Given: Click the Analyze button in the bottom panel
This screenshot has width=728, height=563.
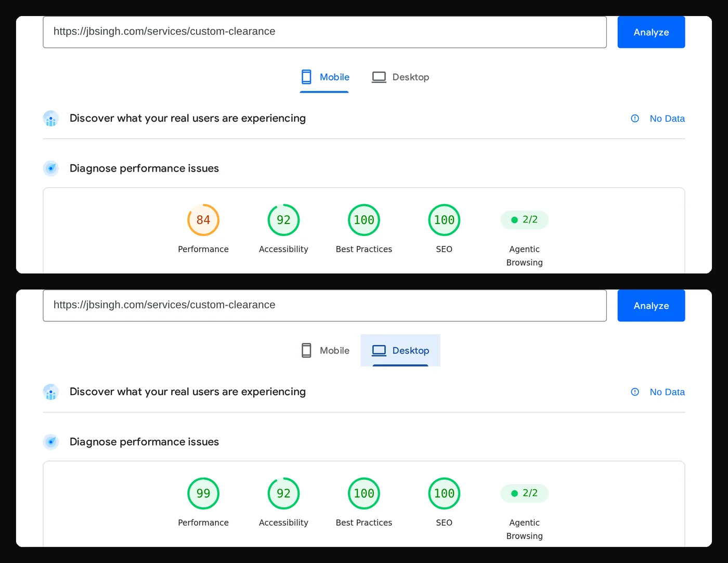Looking at the screenshot, I should click(x=651, y=306).
